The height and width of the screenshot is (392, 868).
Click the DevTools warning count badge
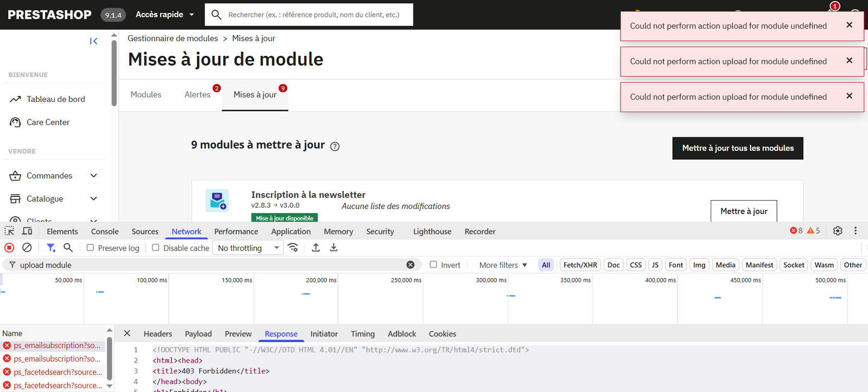(x=814, y=231)
